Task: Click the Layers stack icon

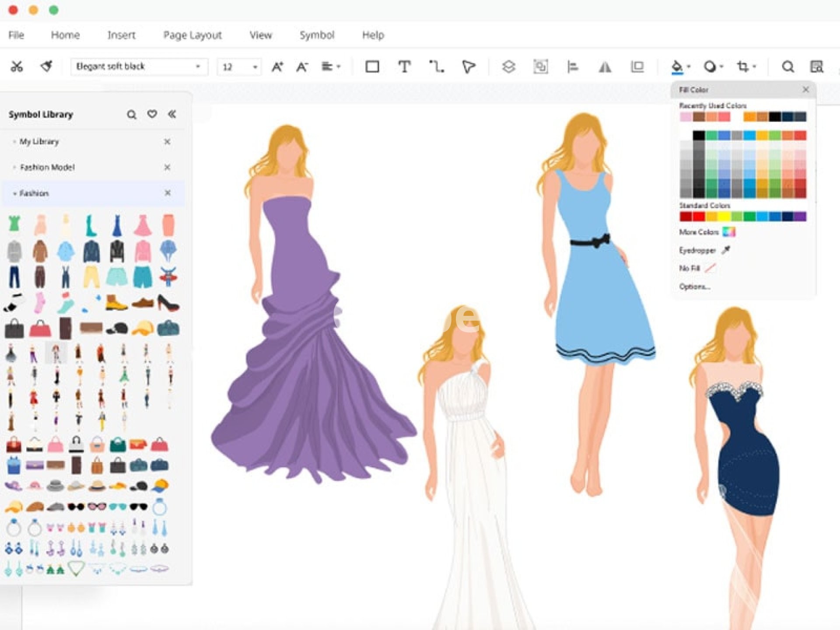Action: (x=508, y=66)
